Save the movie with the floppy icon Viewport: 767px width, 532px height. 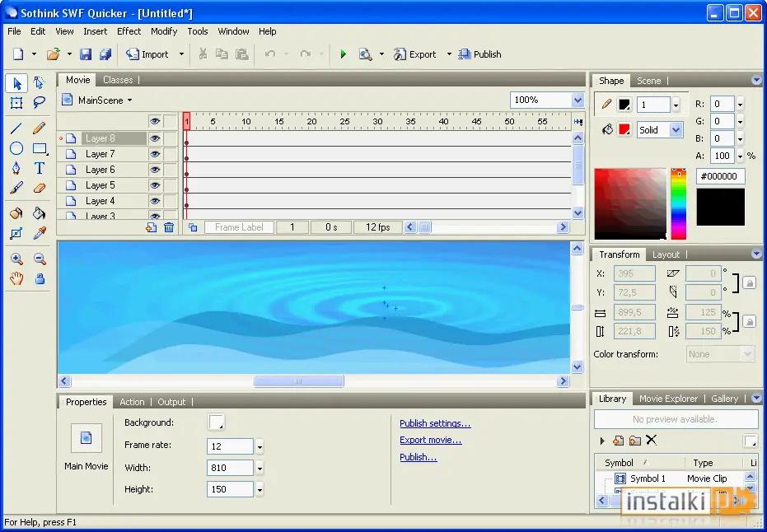click(86, 54)
